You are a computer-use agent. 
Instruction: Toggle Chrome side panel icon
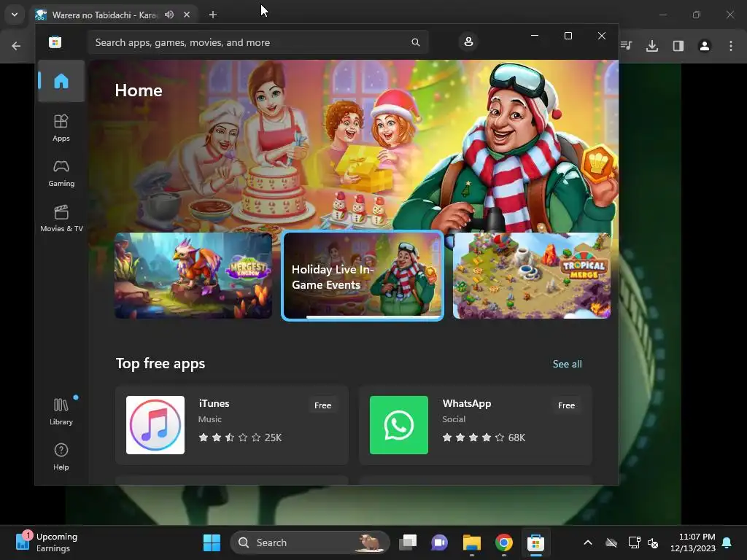[678, 46]
